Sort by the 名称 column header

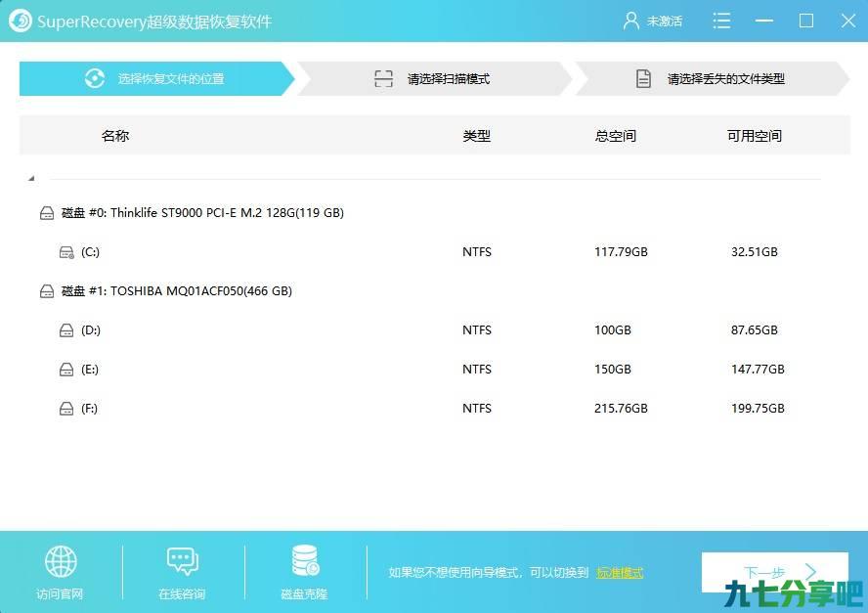(x=115, y=136)
